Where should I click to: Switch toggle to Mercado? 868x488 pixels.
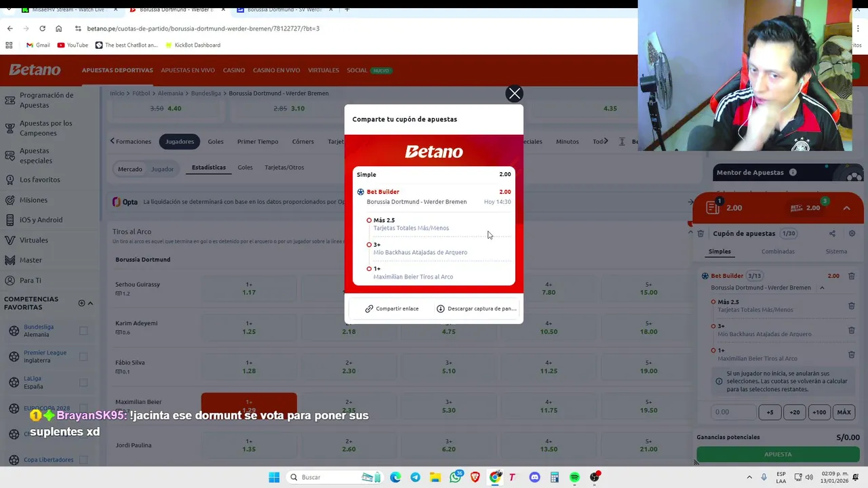click(130, 169)
